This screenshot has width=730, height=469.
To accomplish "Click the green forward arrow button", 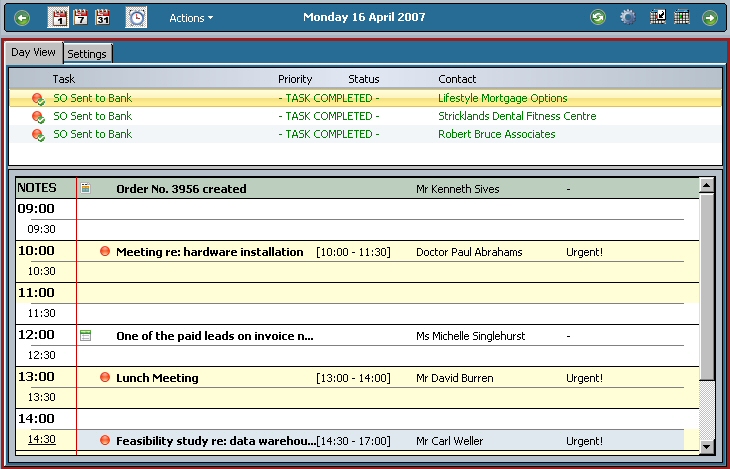I will (710, 17).
